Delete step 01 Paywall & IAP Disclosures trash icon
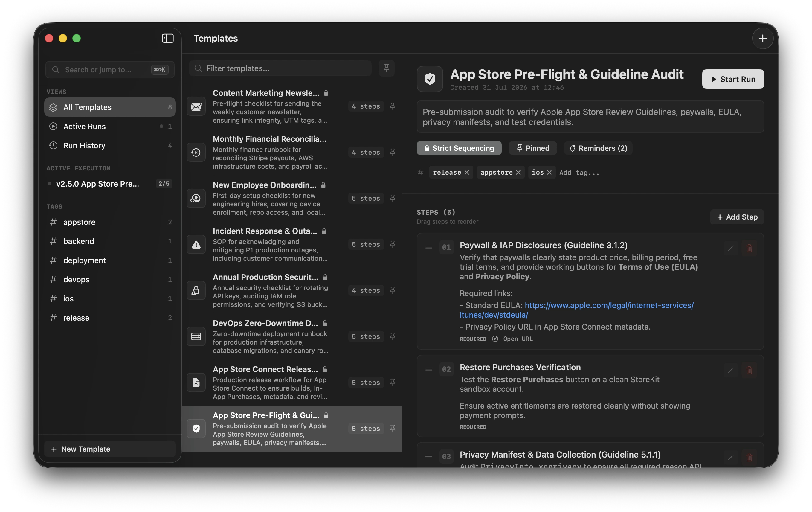The image size is (812, 512). [749, 249]
